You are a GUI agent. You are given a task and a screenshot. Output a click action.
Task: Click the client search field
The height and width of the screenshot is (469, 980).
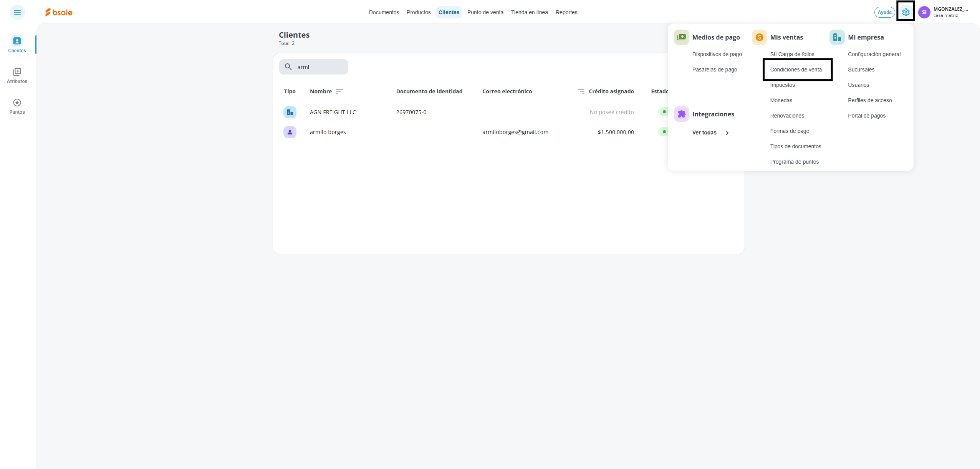(319, 67)
